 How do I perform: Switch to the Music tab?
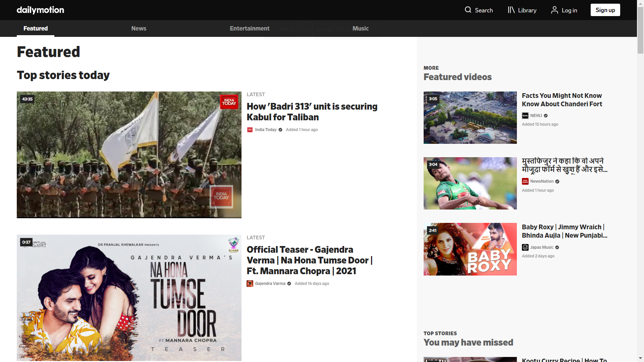[x=360, y=28]
